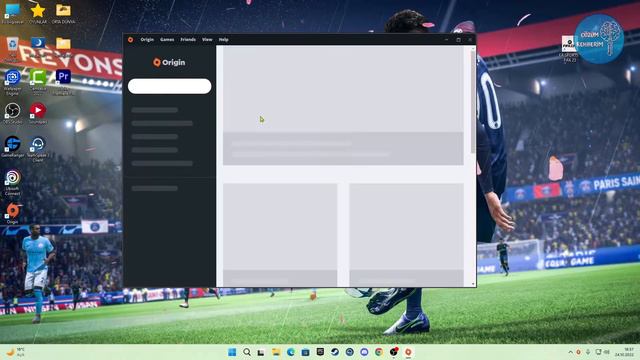Image resolution: width=640 pixels, height=360 pixels.
Task: Open the Help menu
Action: pos(223,40)
